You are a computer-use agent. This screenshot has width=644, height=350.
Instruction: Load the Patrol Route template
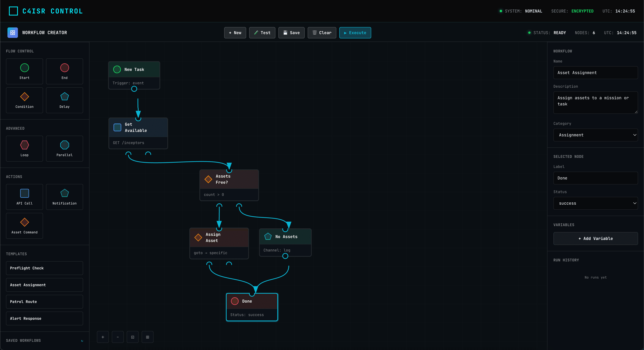point(44,302)
